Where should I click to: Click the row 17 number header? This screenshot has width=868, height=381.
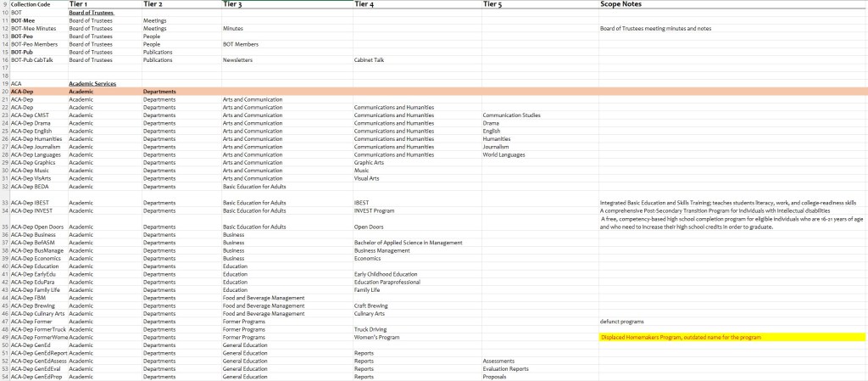click(x=4, y=68)
